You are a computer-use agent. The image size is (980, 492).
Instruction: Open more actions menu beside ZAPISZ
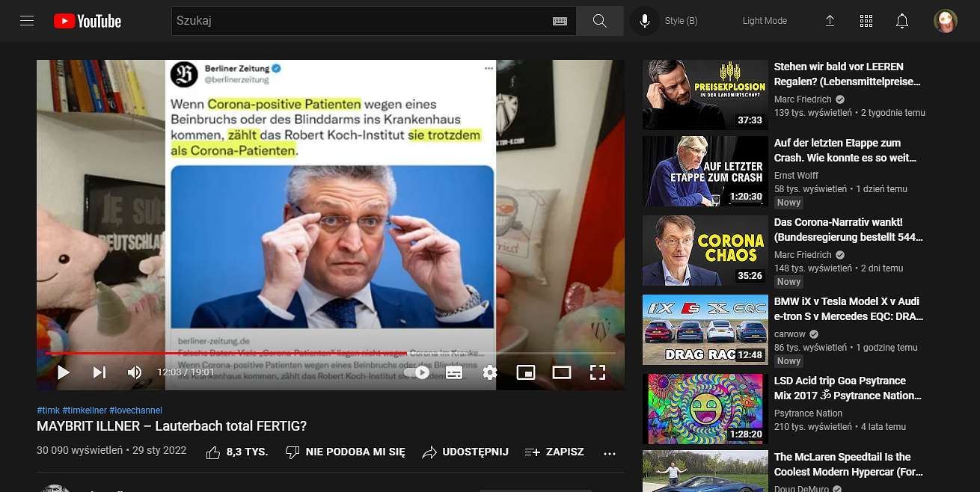click(610, 453)
